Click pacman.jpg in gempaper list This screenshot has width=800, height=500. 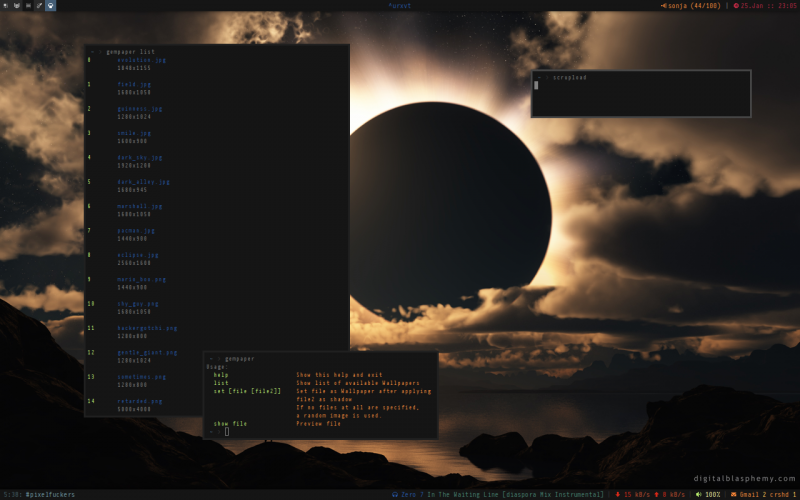(136, 231)
